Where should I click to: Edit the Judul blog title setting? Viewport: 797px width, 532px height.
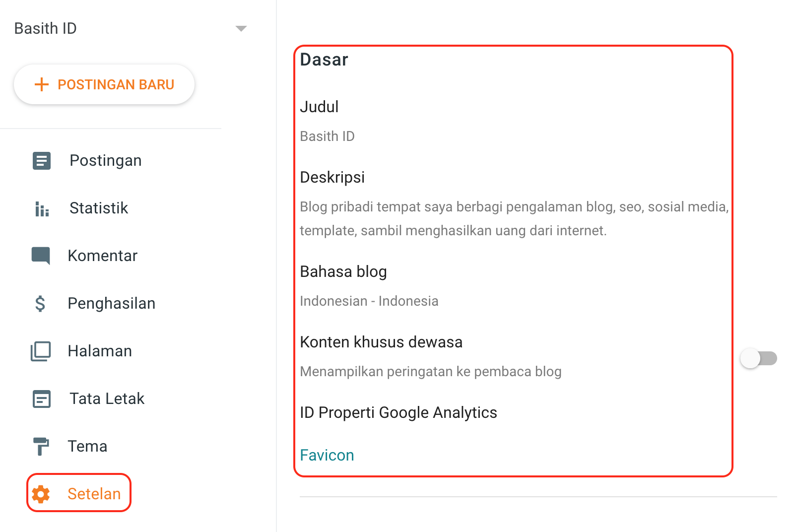click(513, 121)
